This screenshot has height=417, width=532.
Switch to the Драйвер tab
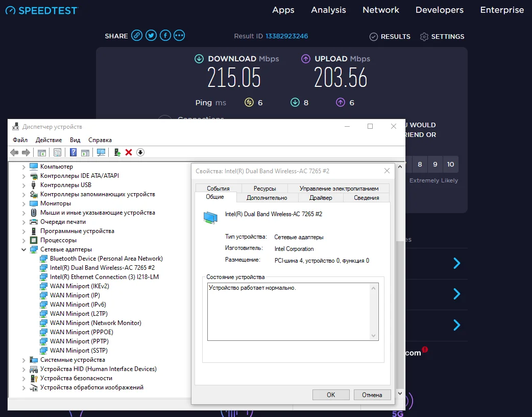click(x=321, y=198)
